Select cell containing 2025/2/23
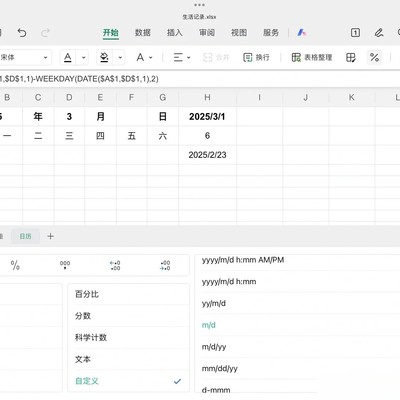 (x=207, y=155)
